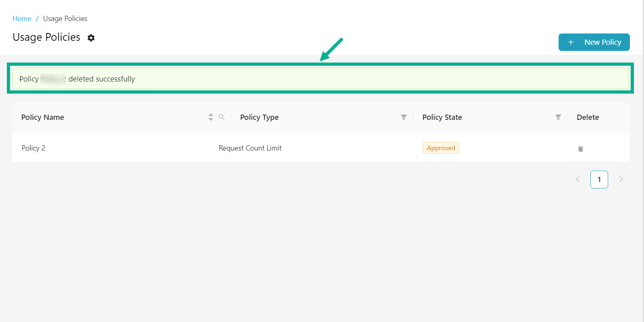
Task: Click the deleted successfully alert message
Action: (102, 79)
